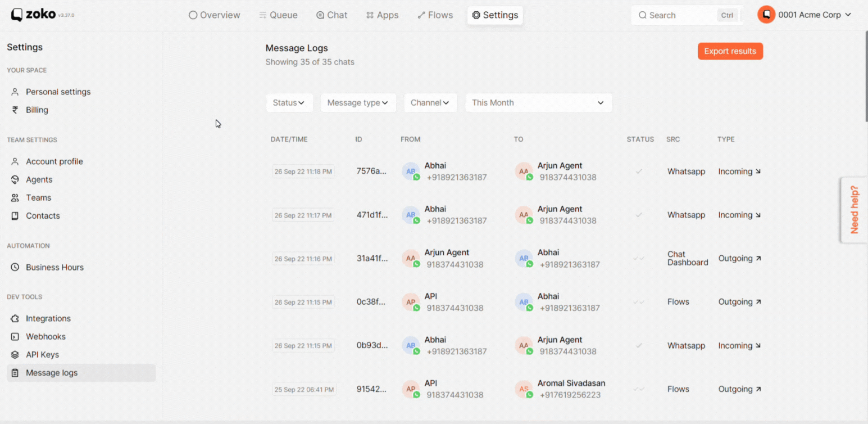Open the Message type filter dropdown
Screen dimensions: 868x424
pyautogui.click(x=358, y=102)
